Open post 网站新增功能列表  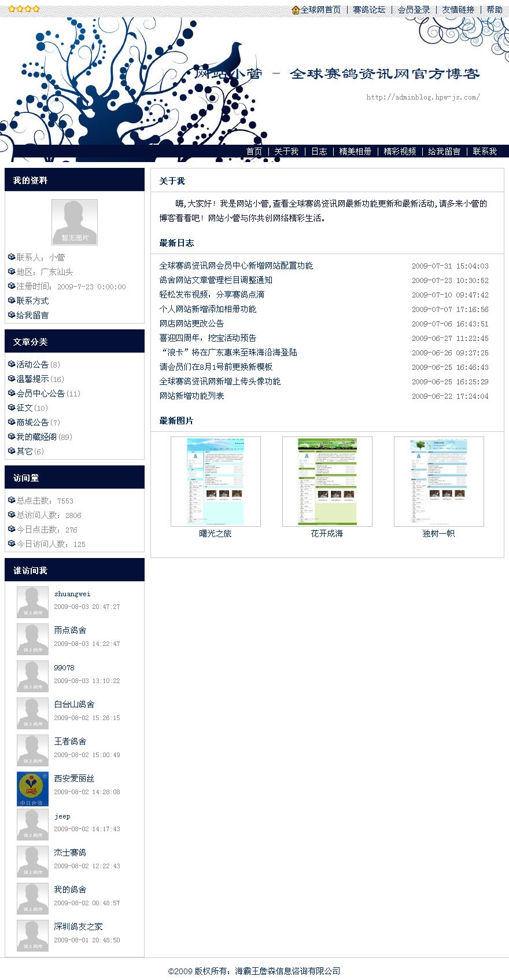click(191, 396)
